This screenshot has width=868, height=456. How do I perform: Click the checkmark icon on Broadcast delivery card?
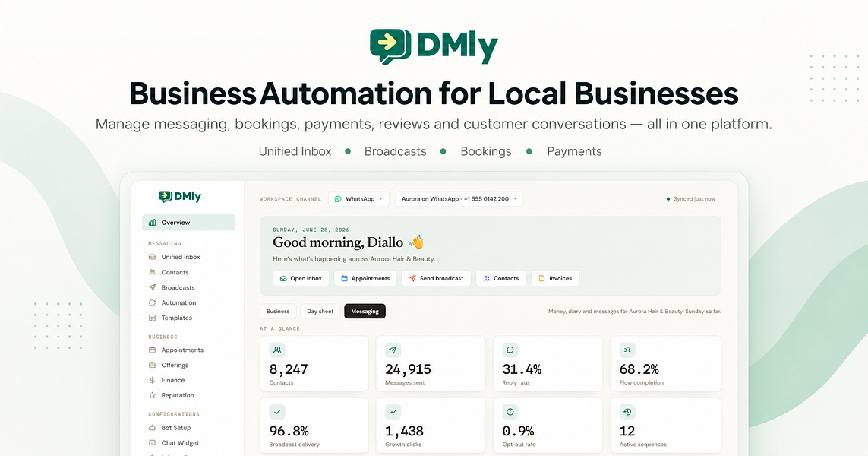[277, 412]
